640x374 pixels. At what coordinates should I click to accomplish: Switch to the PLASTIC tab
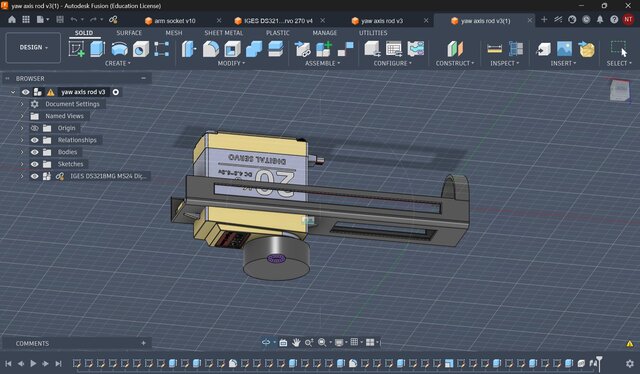point(278,33)
